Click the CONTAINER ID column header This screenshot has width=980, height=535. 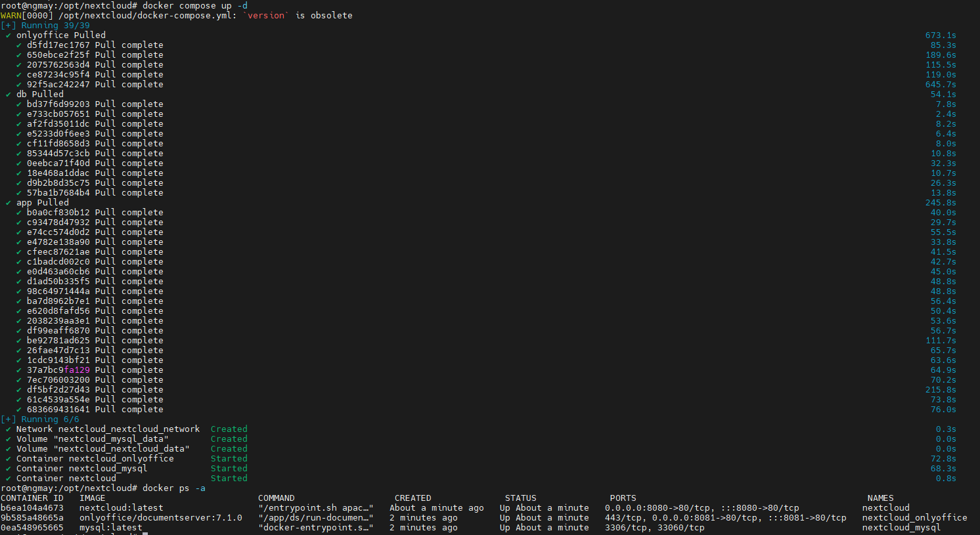coord(32,498)
